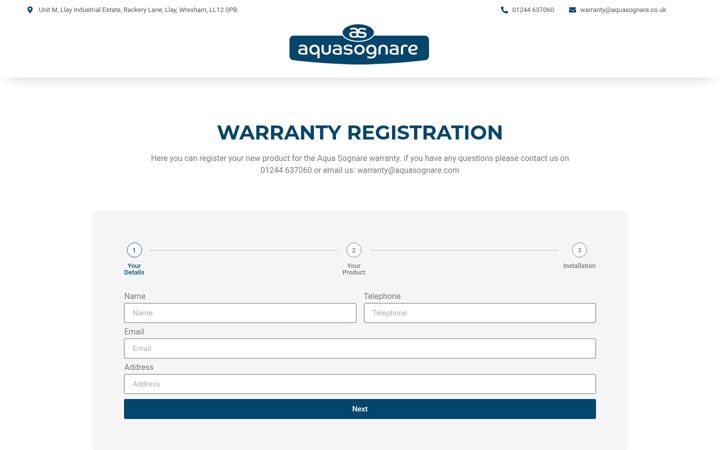Select step 3 Installation circle
Image resolution: width=720 pixels, height=450 pixels.
click(x=579, y=250)
